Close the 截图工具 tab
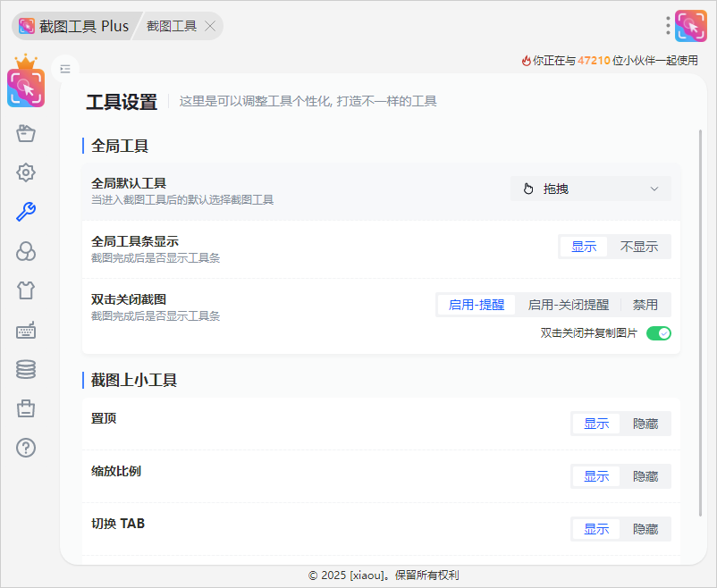The image size is (717, 588). pos(210,26)
